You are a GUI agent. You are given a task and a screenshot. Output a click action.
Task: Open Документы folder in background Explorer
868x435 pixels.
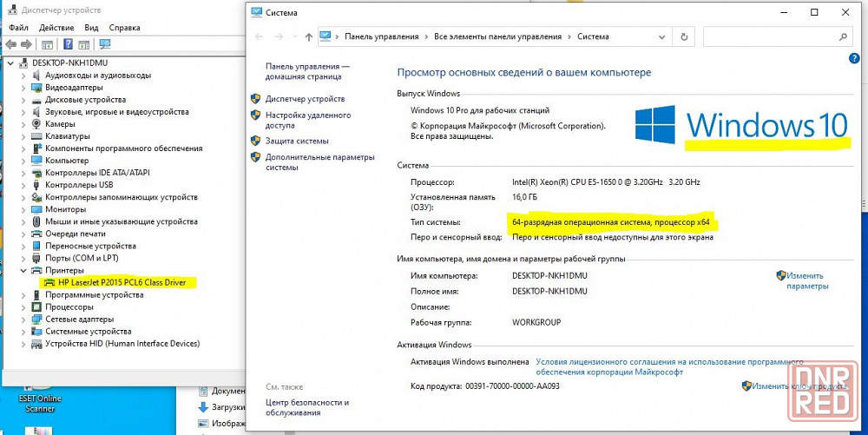click(222, 392)
